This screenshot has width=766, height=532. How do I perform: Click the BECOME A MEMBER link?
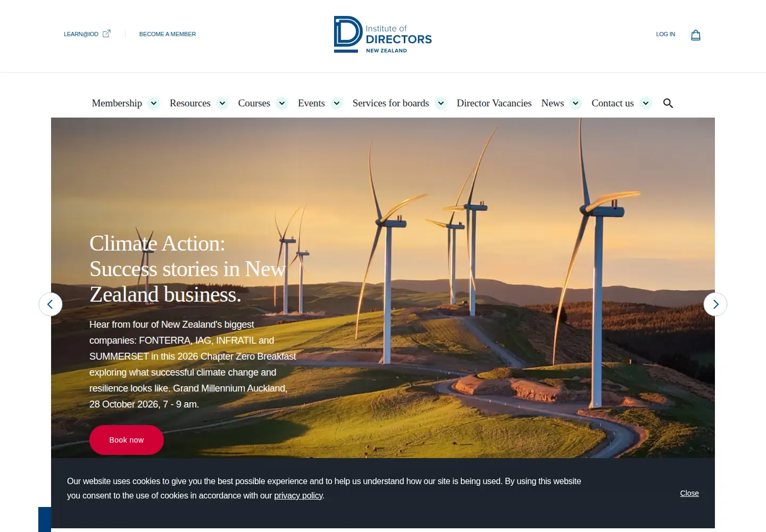tap(168, 34)
